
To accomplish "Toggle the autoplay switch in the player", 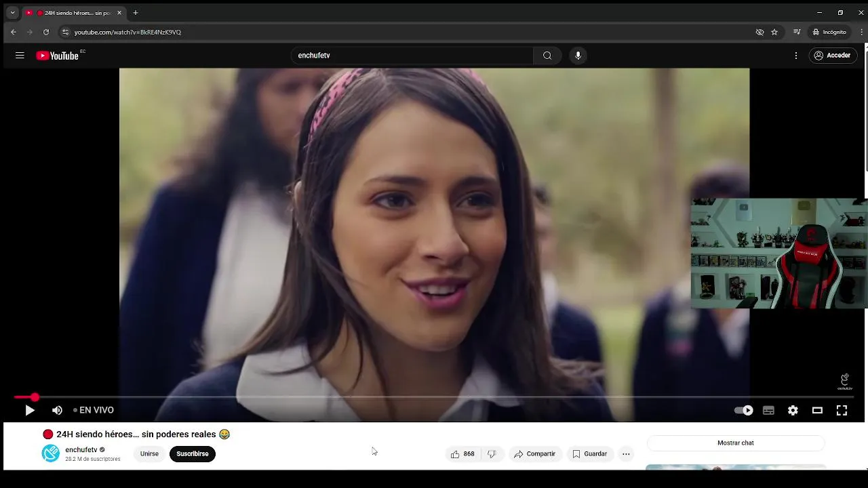I will tap(744, 410).
